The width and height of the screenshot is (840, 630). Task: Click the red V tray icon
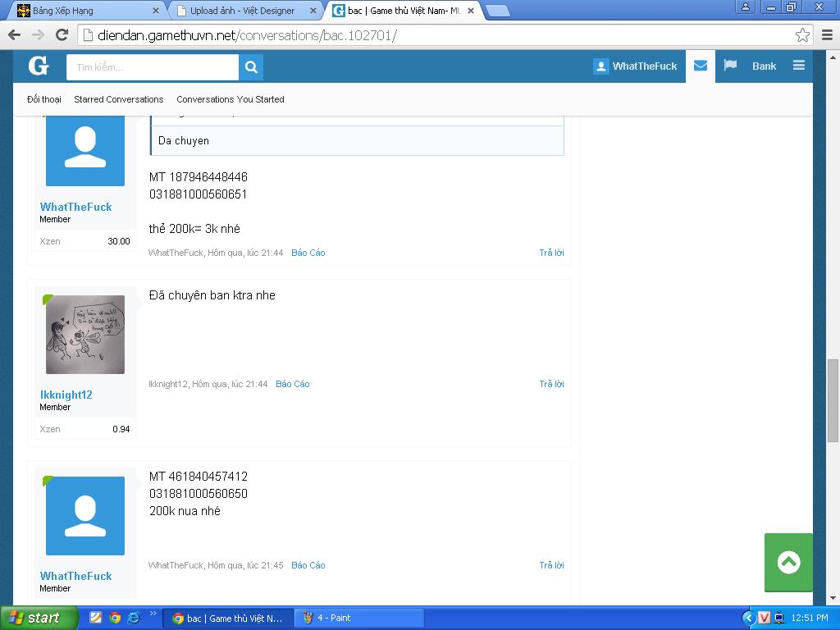[x=765, y=619]
